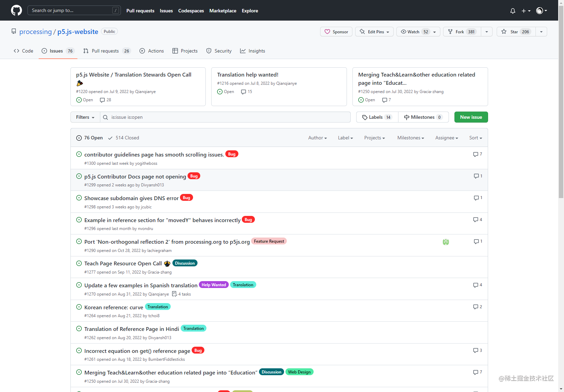564x392 pixels.
Task: Open the Insights tab
Action: point(252,51)
